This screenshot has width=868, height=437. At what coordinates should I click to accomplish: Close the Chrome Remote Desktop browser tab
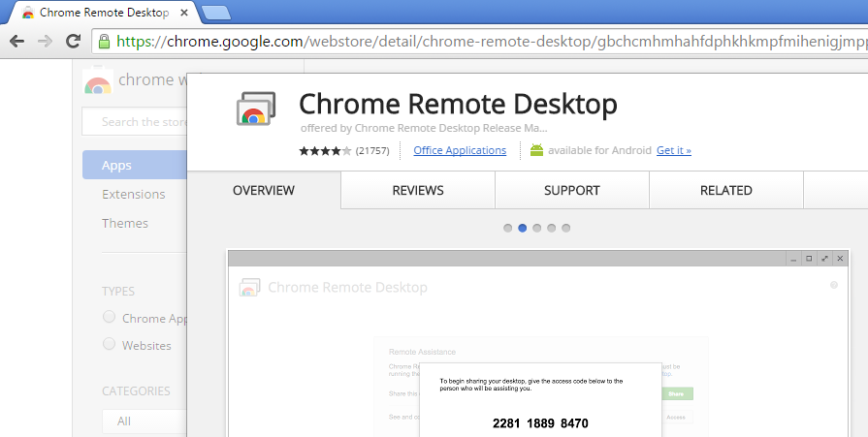pos(184,13)
